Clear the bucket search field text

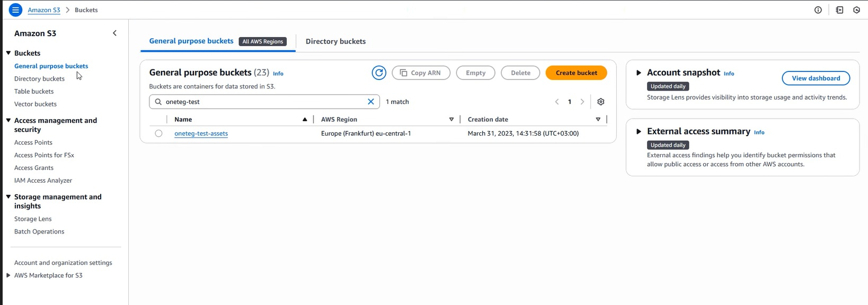pyautogui.click(x=371, y=102)
